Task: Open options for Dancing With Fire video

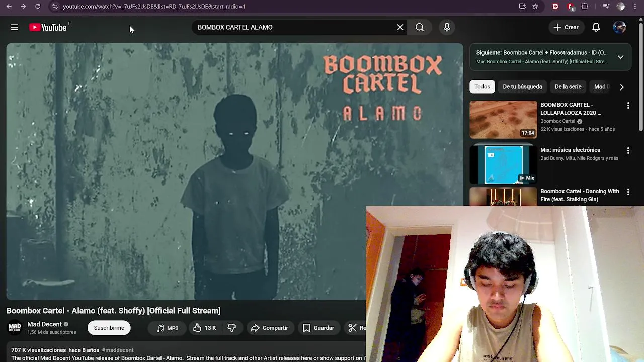Action: pyautogui.click(x=628, y=192)
